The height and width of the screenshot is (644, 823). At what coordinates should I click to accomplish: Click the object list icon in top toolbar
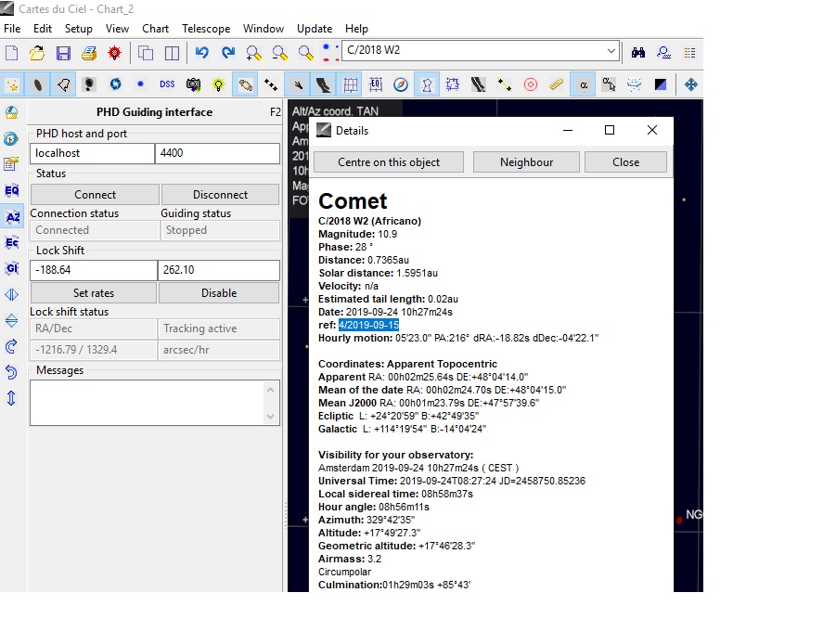(689, 53)
